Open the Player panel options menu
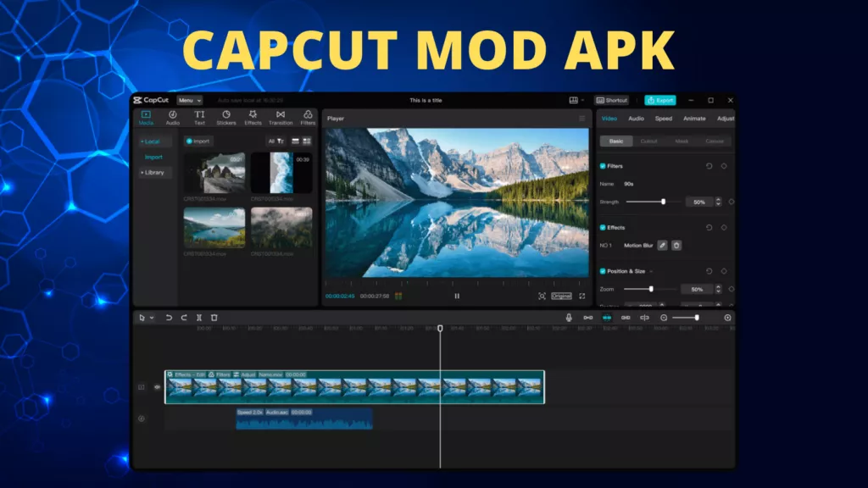The width and height of the screenshot is (868, 488). click(581, 119)
